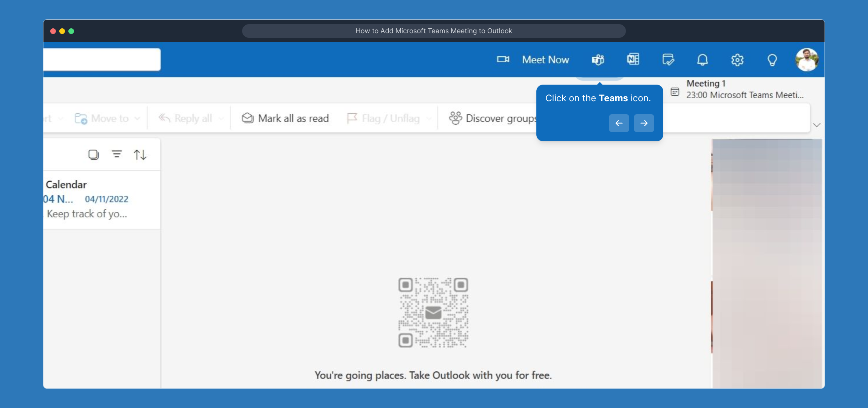Click the sort arrows icon in message list
Screen dimensions: 868x408
point(140,155)
